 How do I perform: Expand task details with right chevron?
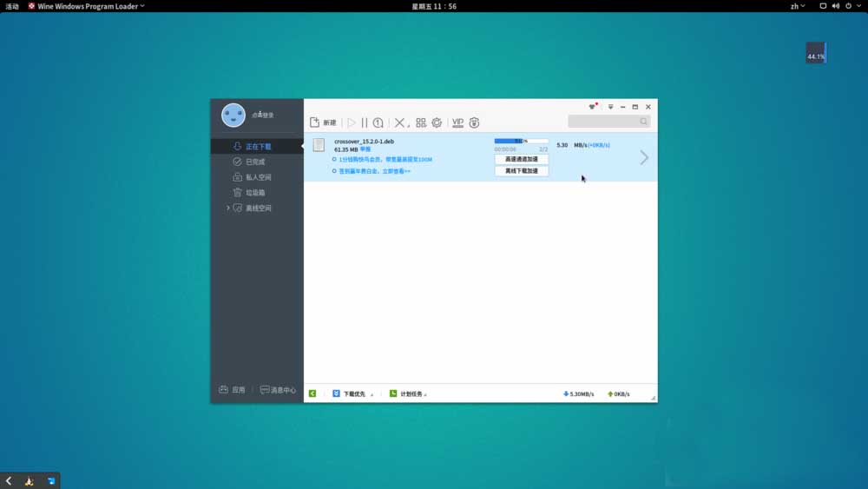click(644, 158)
